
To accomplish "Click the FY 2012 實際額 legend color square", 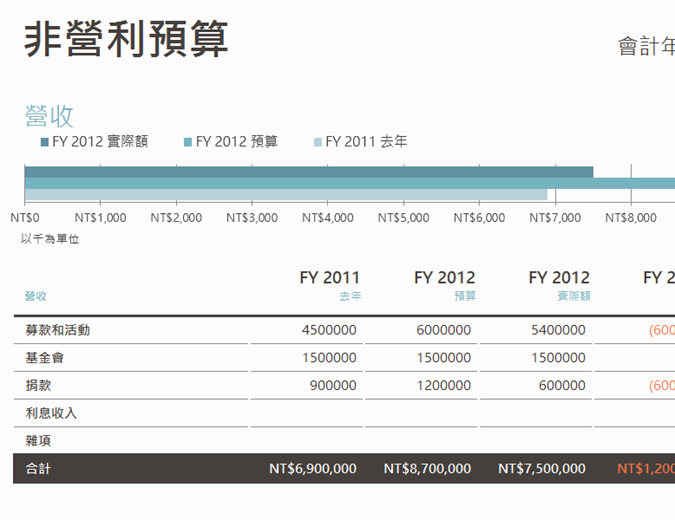I will pyautogui.click(x=44, y=142).
